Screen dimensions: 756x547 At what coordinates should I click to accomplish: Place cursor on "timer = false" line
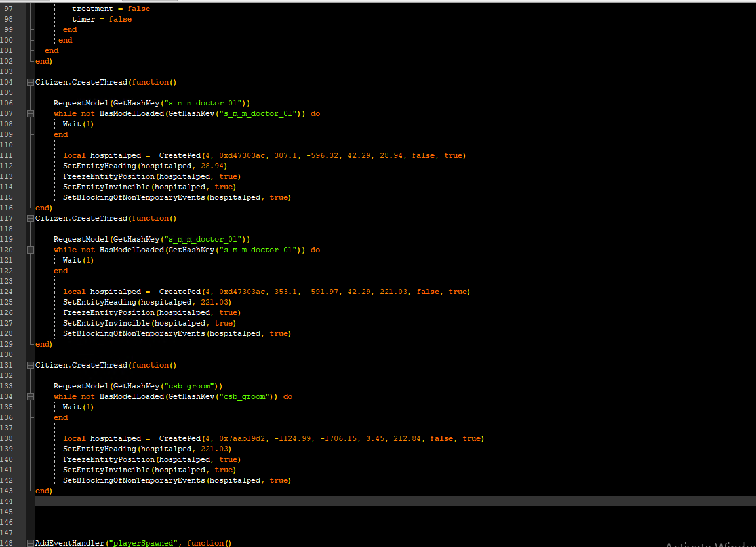(x=102, y=19)
